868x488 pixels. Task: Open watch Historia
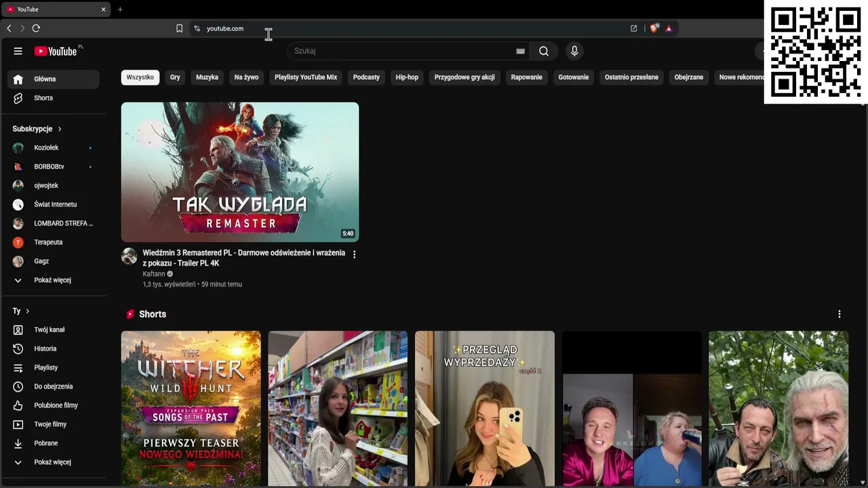tap(54, 349)
